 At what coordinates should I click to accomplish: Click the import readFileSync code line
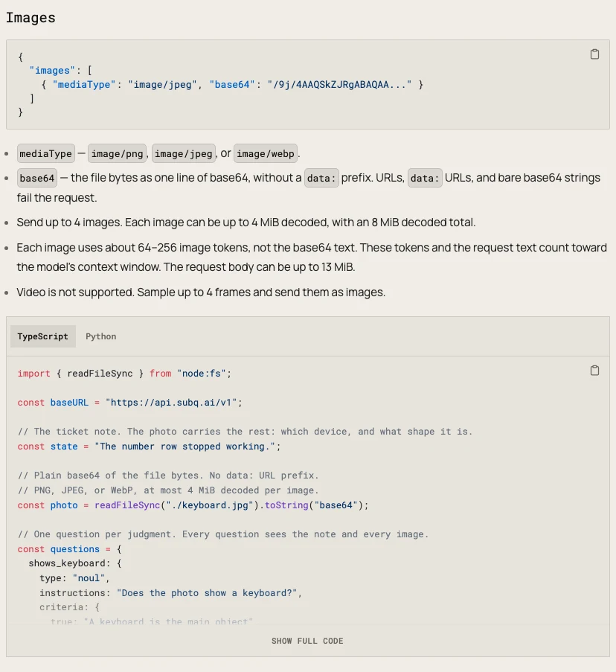124,374
